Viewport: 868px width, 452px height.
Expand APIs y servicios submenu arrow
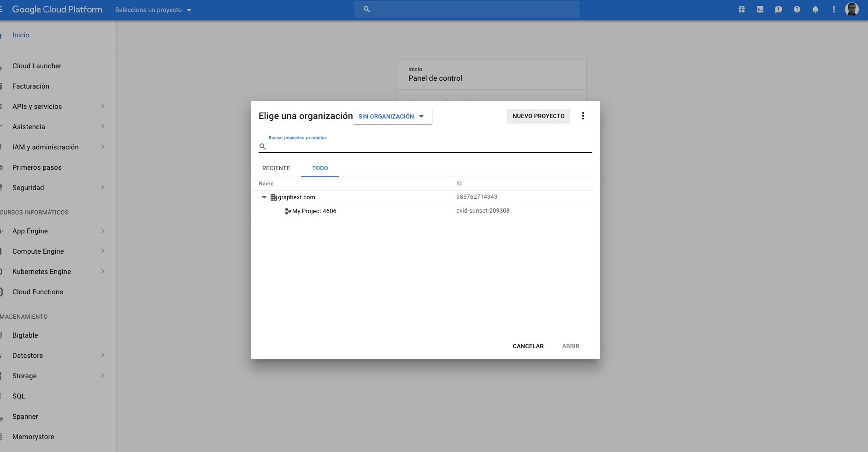coord(103,107)
